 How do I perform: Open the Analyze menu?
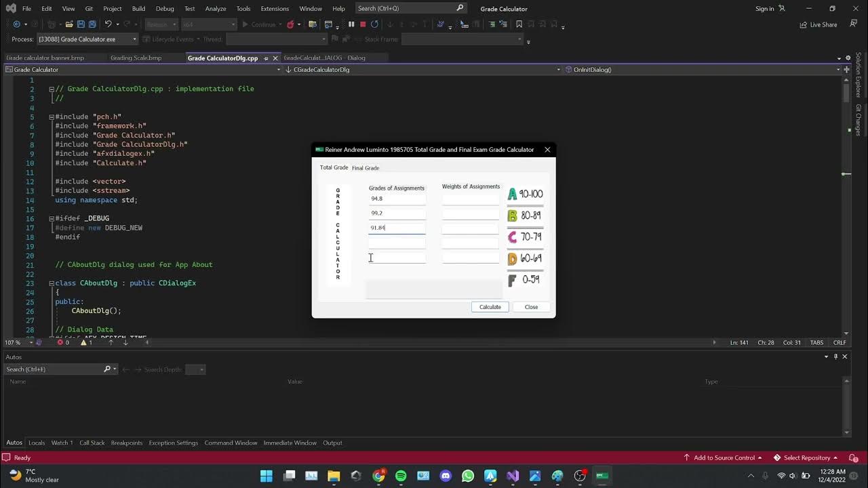click(216, 9)
